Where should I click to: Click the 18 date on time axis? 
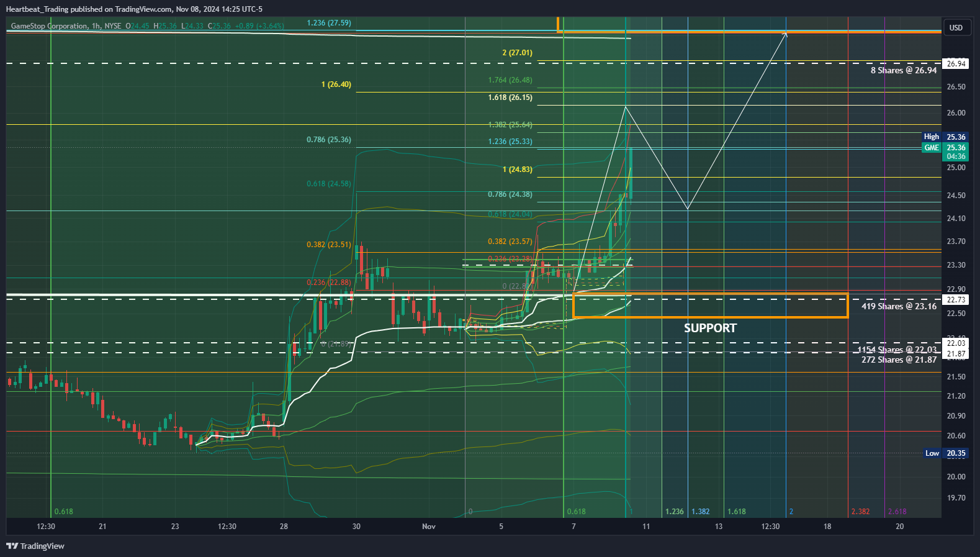[x=827, y=527]
